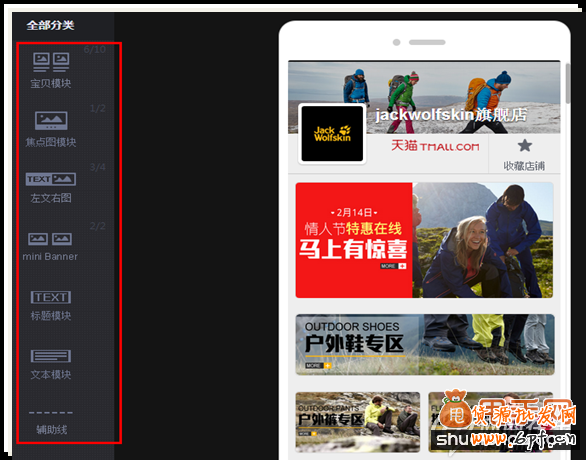Open the 全部分类 category heading
This screenshot has height=460, width=586.
point(50,25)
